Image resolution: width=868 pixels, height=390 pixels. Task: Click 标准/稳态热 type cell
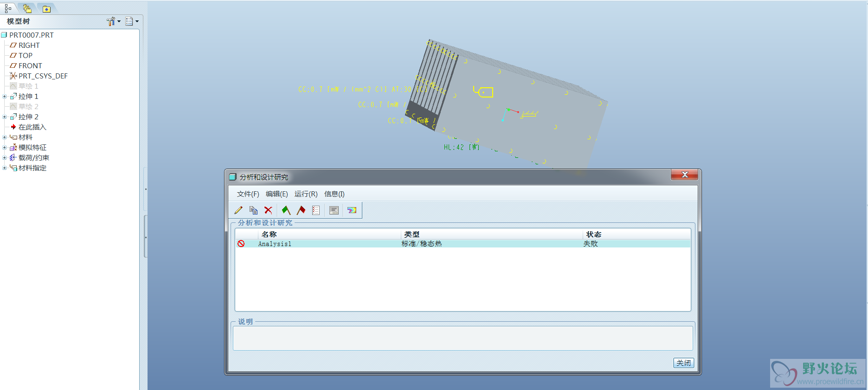click(x=421, y=244)
